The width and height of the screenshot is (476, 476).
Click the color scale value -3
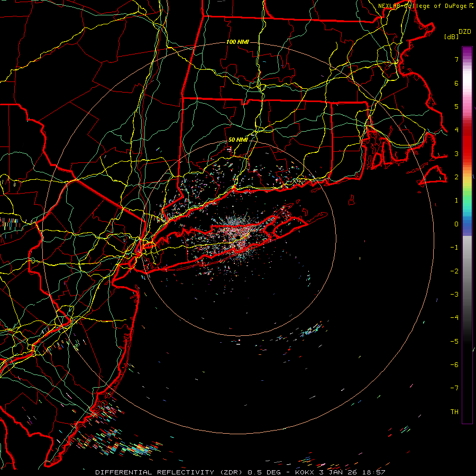[454, 295]
